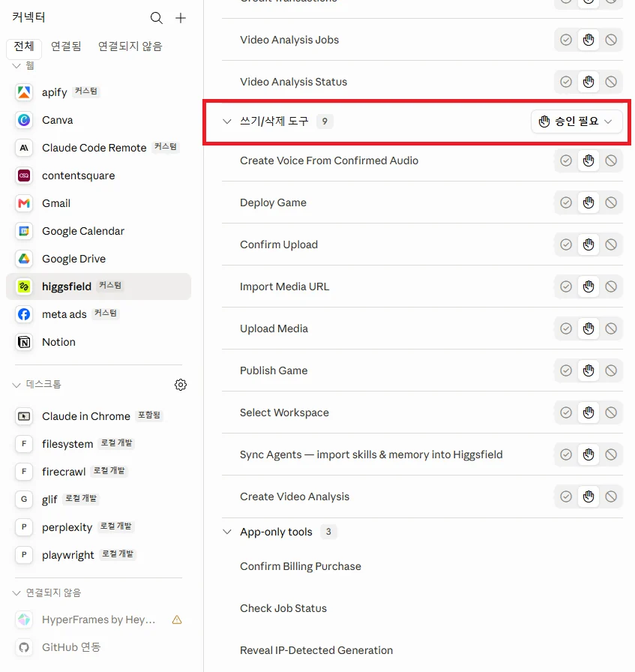This screenshot has height=672, width=635.
Task: Open the Gmail connector entry
Action: (98, 203)
